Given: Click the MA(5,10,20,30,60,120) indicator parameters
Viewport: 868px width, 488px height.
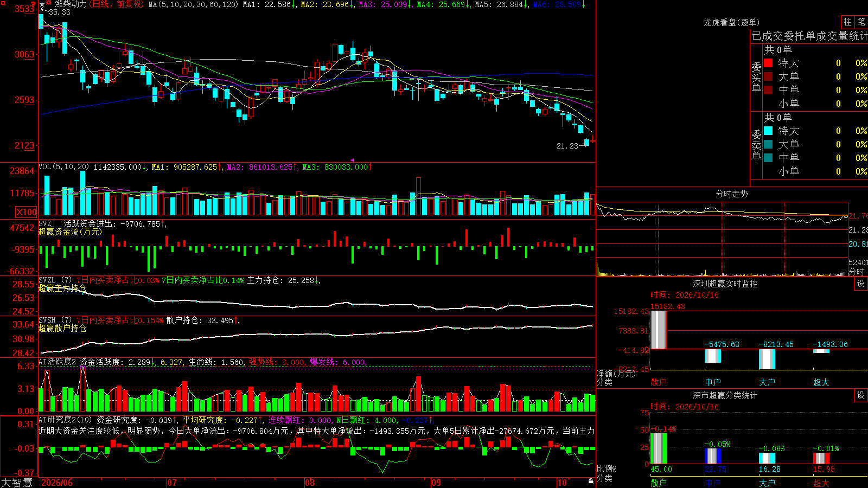Looking at the screenshot, I should coord(193,4).
